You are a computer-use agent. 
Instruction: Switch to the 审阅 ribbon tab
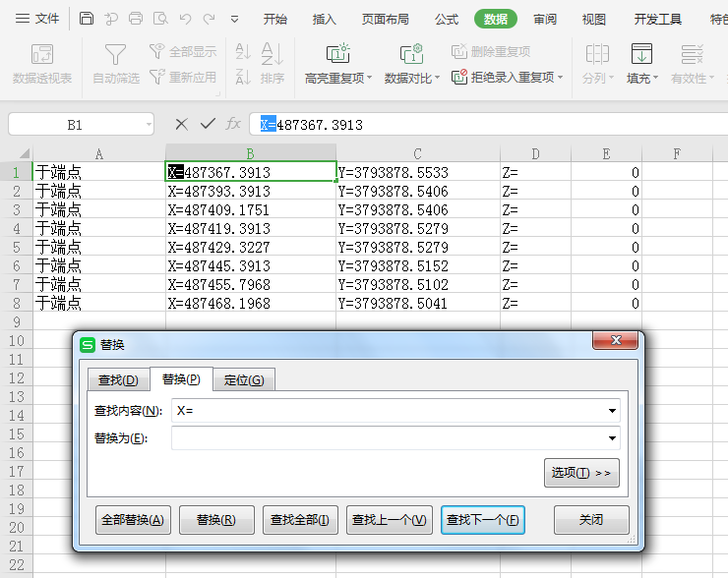click(x=545, y=19)
